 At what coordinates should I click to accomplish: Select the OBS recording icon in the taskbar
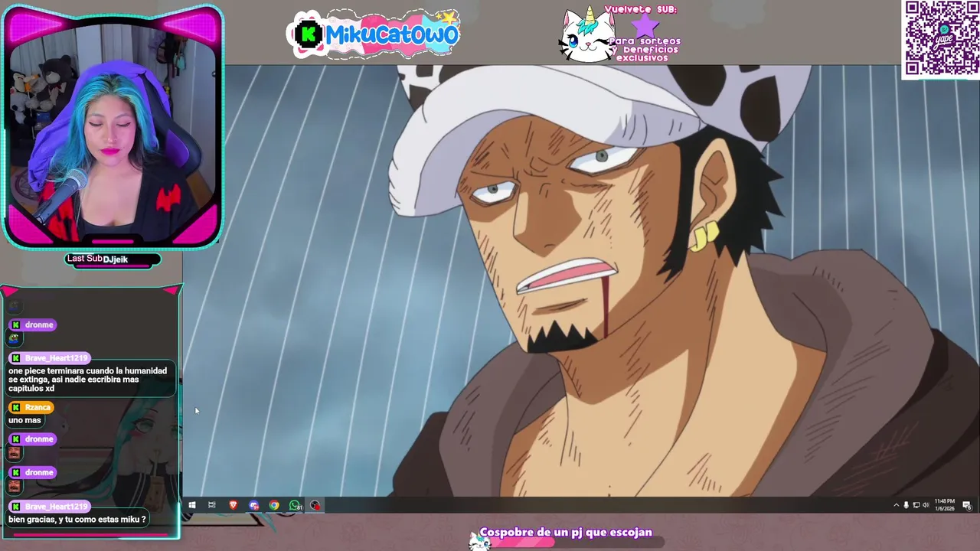click(x=315, y=505)
